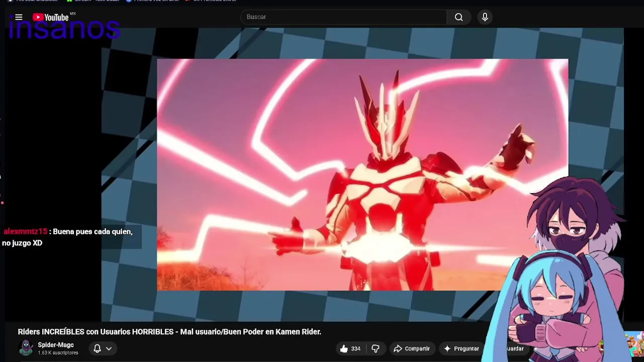Click the Preguntar ask button
Screen dimensions: 644x362
click(x=461, y=348)
